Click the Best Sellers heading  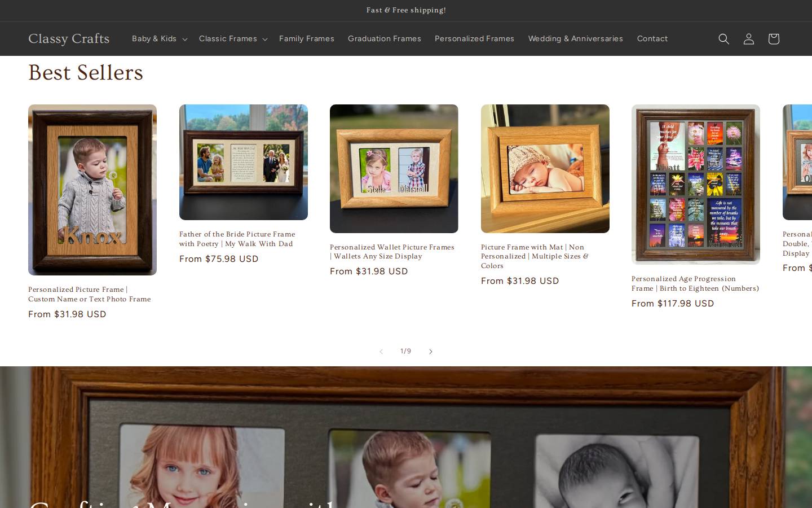coord(86,73)
